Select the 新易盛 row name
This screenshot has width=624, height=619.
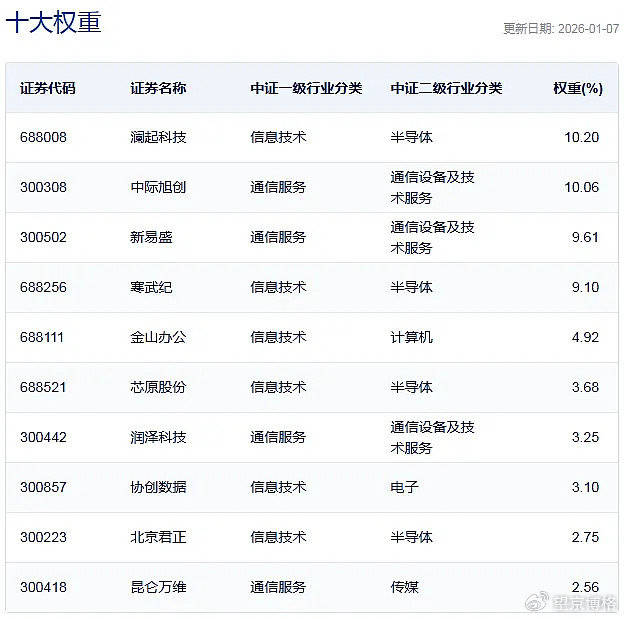tap(151, 237)
